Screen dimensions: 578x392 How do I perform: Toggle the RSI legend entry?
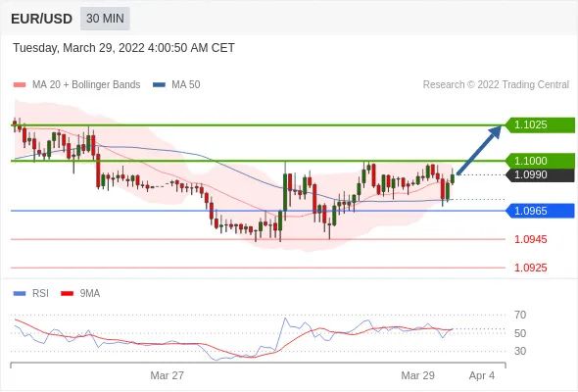point(31,294)
